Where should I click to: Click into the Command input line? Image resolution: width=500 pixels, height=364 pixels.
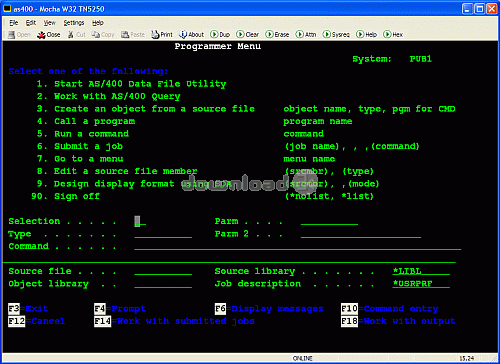(x=298, y=246)
